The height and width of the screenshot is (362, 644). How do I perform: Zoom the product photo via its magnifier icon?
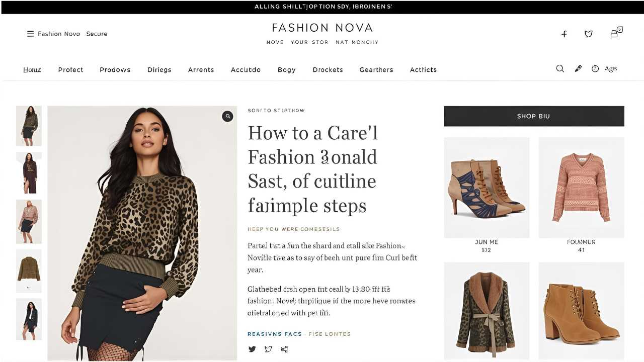click(227, 116)
